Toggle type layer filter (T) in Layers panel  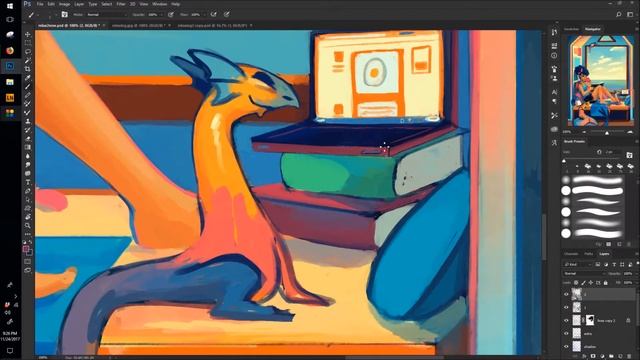tap(614, 264)
